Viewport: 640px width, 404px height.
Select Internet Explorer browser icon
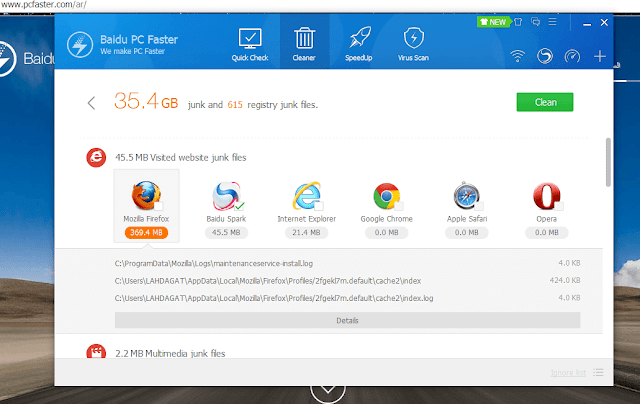(x=306, y=195)
